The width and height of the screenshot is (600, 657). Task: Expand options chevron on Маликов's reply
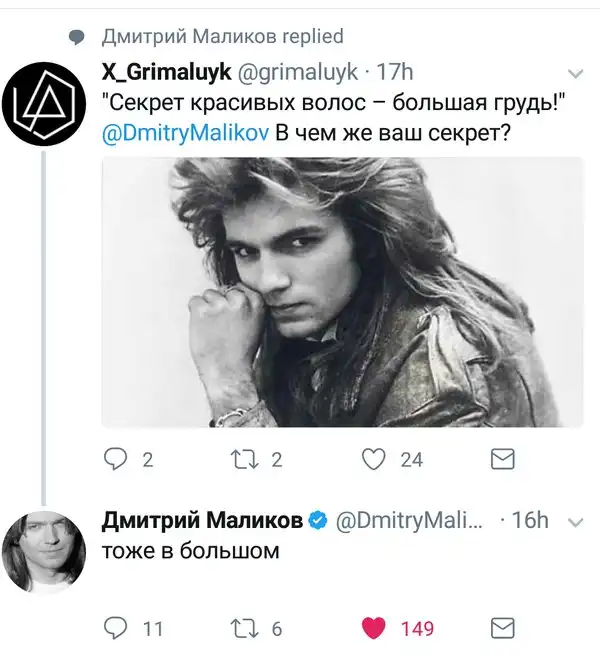[x=575, y=522]
